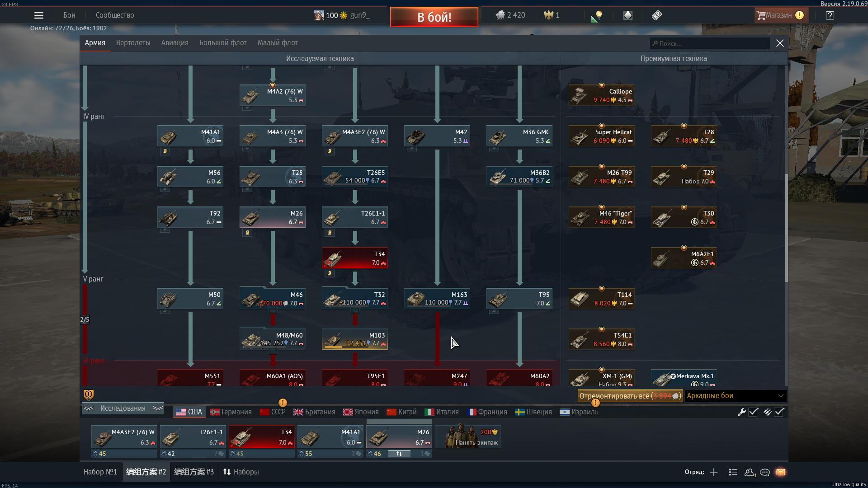Select the Британия nation tab

pos(314,412)
